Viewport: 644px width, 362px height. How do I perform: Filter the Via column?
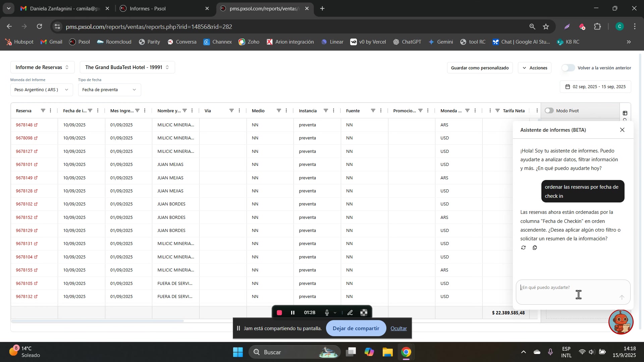point(231,111)
